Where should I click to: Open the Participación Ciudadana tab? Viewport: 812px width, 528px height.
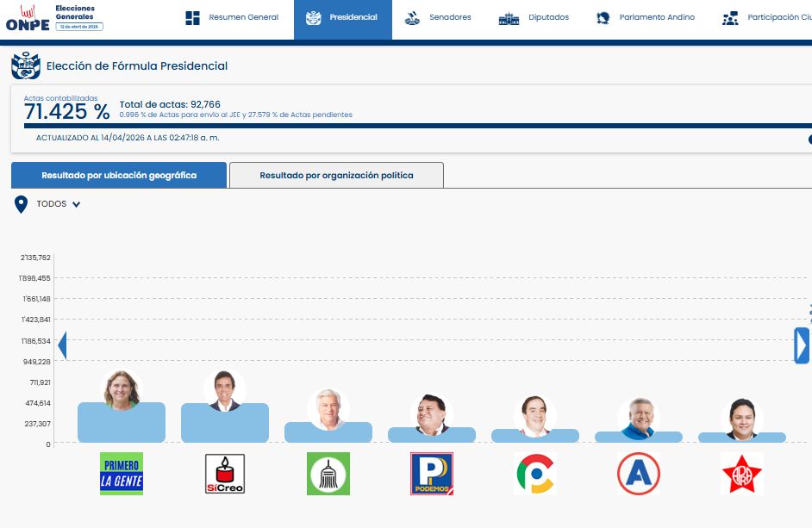(766, 17)
